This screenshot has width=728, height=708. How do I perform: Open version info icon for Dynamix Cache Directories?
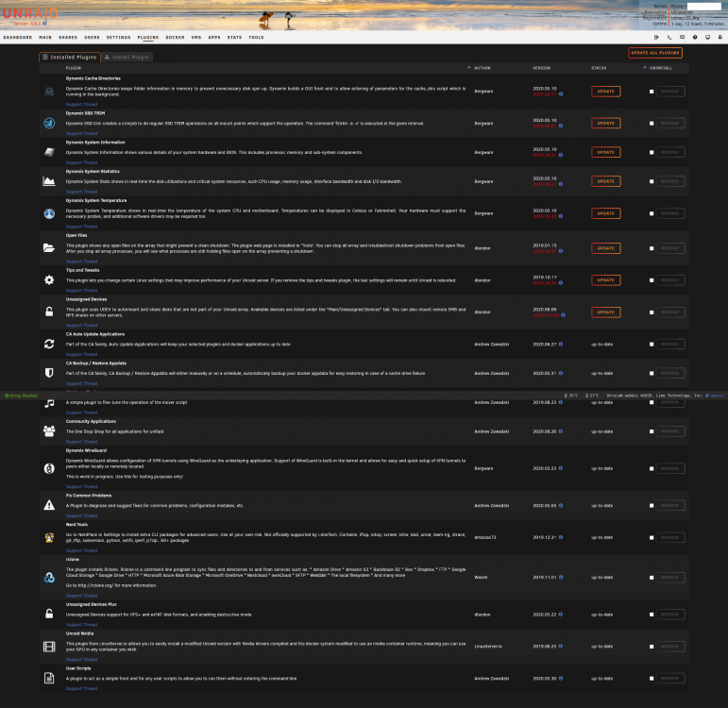[x=561, y=94]
